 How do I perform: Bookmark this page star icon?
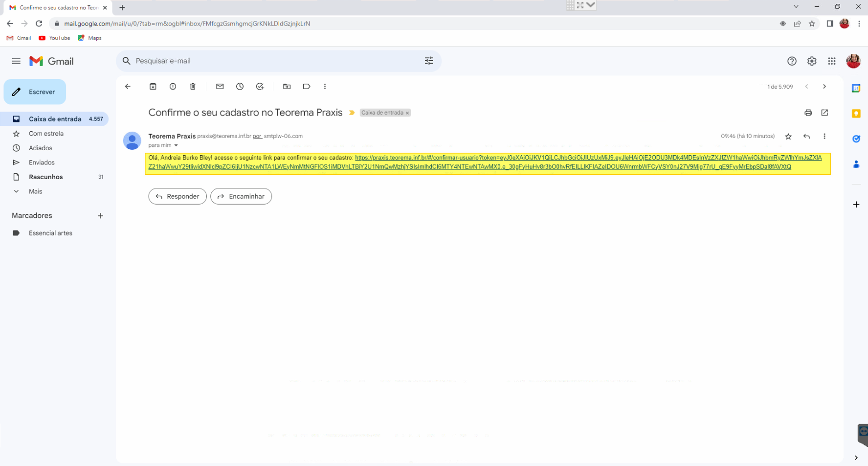click(x=812, y=23)
